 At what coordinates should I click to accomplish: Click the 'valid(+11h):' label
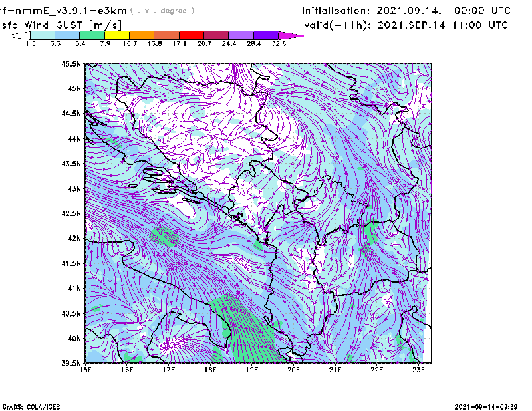pos(338,25)
